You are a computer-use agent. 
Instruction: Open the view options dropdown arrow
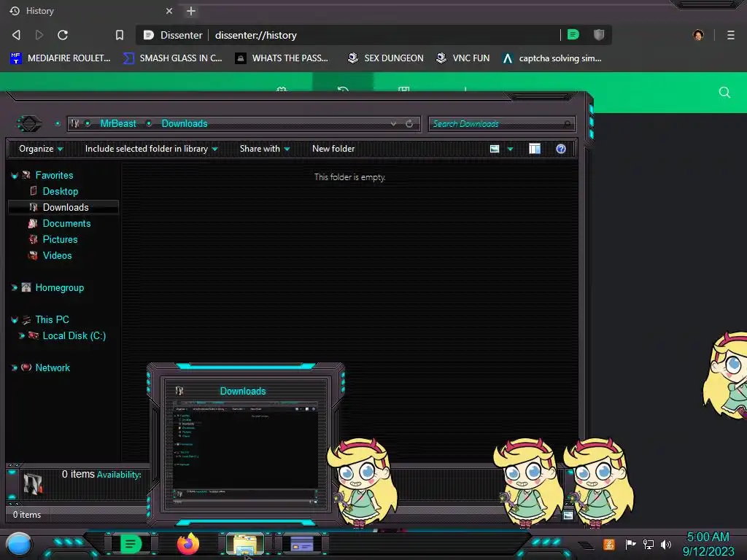click(510, 149)
